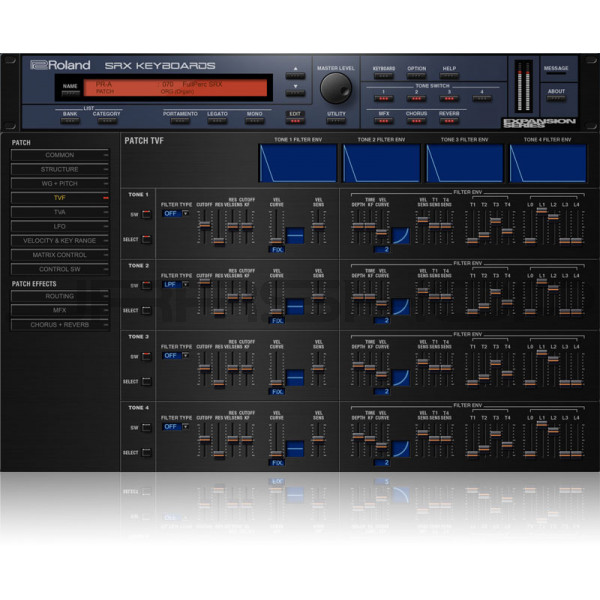The height and width of the screenshot is (600, 600).
Task: Adjust the MASTER LEVEL knob
Action: [x=336, y=88]
